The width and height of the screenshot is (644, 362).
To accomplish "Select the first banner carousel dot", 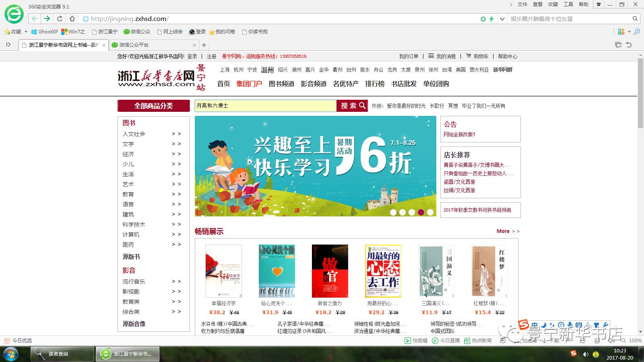I will click(x=393, y=212).
